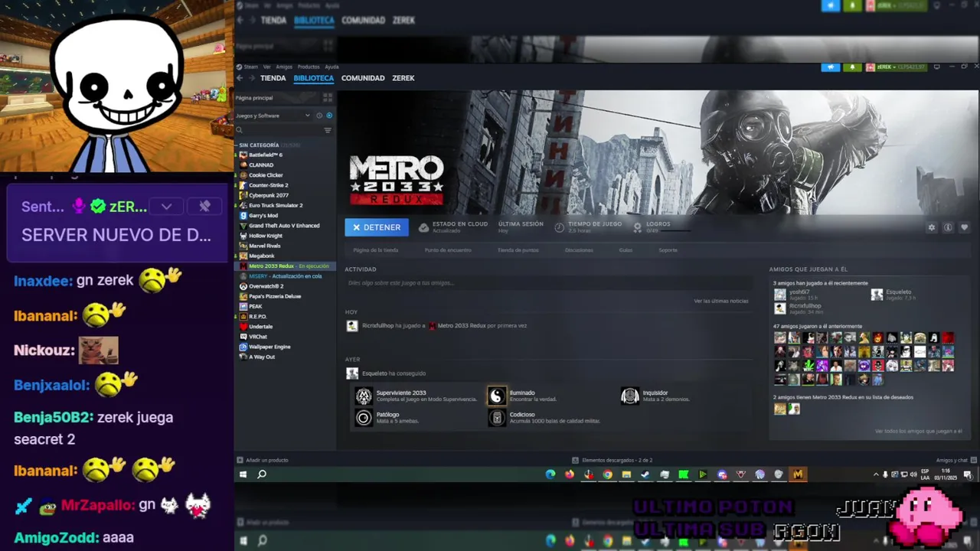980x551 pixels.
Task: Click the library search magnifier icon
Action: 240,130
